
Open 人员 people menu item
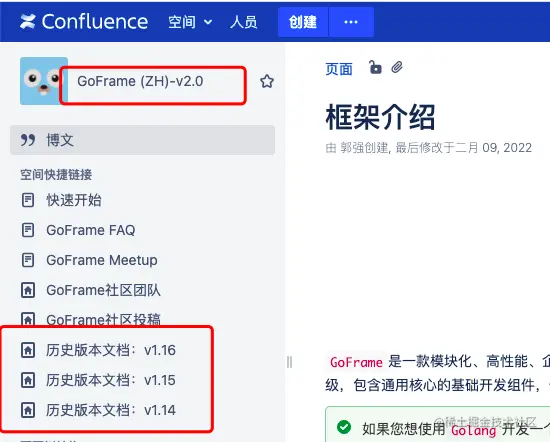point(244,22)
